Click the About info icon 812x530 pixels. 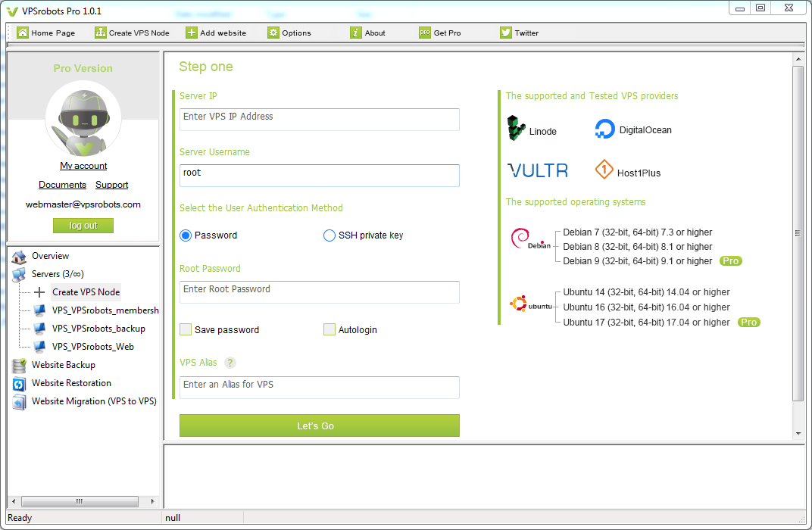(356, 33)
